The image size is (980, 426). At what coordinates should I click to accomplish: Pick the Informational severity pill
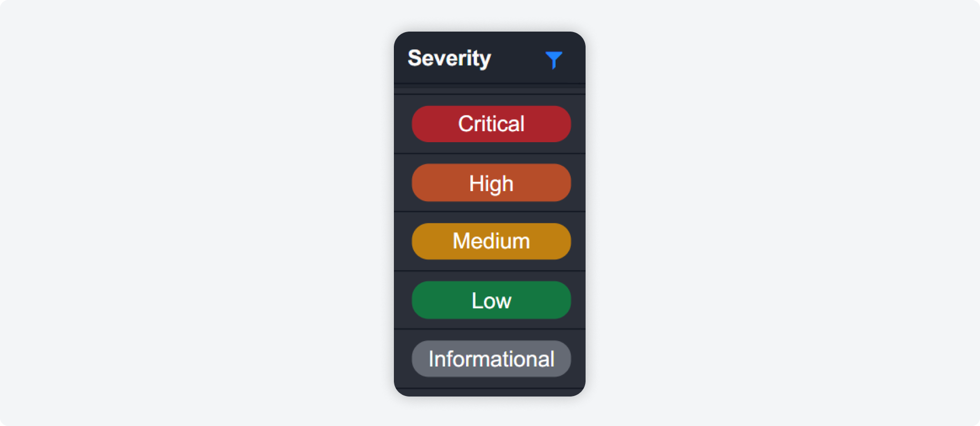[491, 359]
